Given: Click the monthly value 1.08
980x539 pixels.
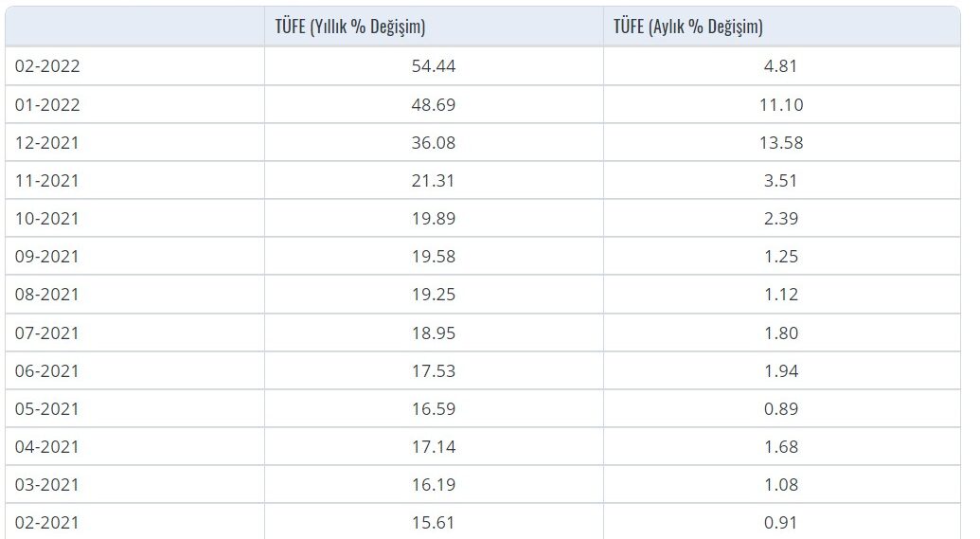Looking at the screenshot, I should coord(781,484).
